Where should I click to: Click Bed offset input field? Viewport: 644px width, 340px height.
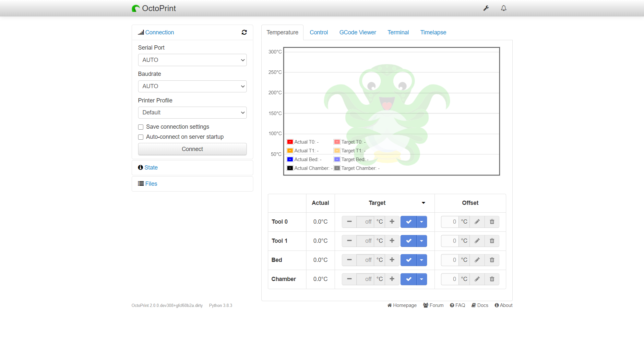click(450, 260)
